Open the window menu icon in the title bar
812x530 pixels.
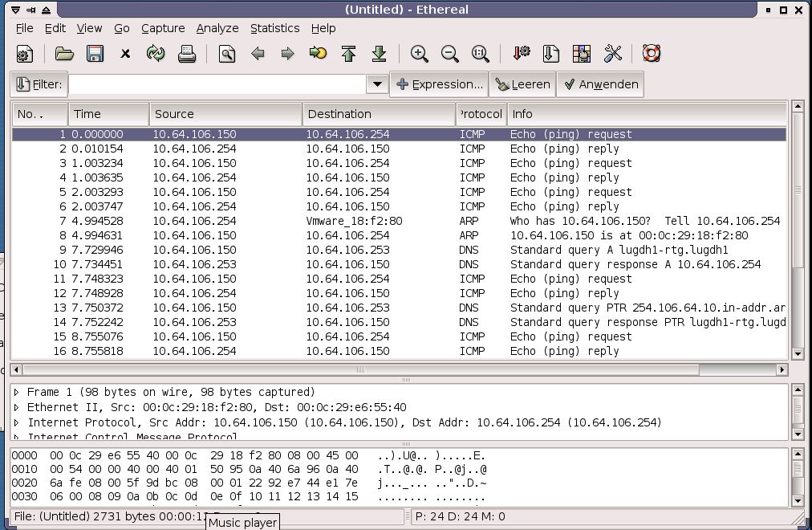16,10
